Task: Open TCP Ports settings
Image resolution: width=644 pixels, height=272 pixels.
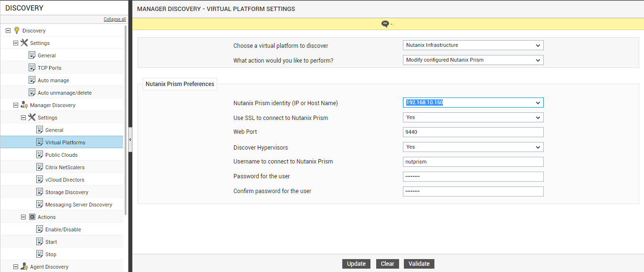Action: [50, 67]
